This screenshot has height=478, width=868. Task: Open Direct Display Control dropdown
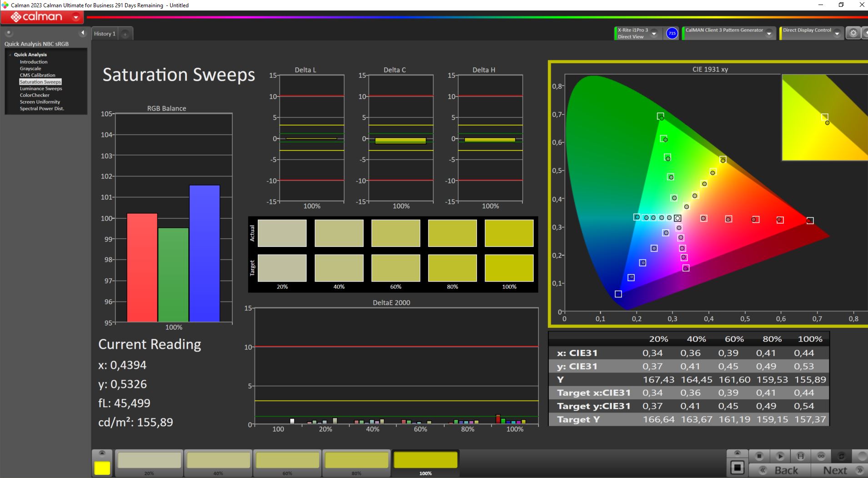[x=837, y=34]
